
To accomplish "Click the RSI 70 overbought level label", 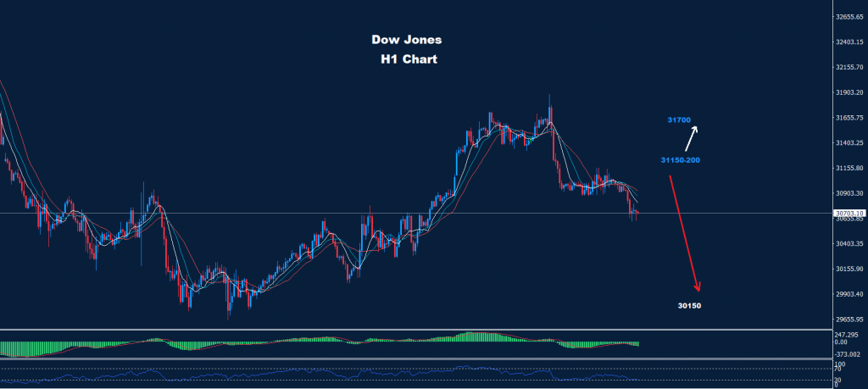I will pos(839,370).
